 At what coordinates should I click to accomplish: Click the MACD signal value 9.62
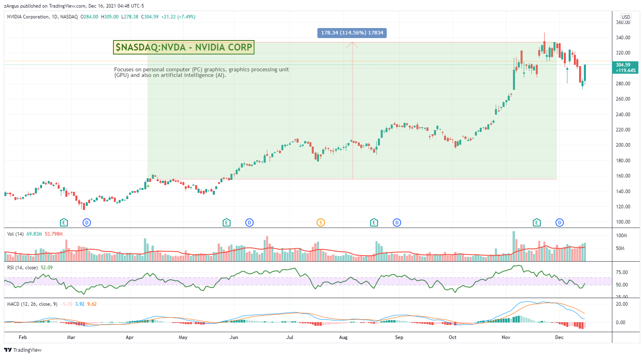[92, 304]
